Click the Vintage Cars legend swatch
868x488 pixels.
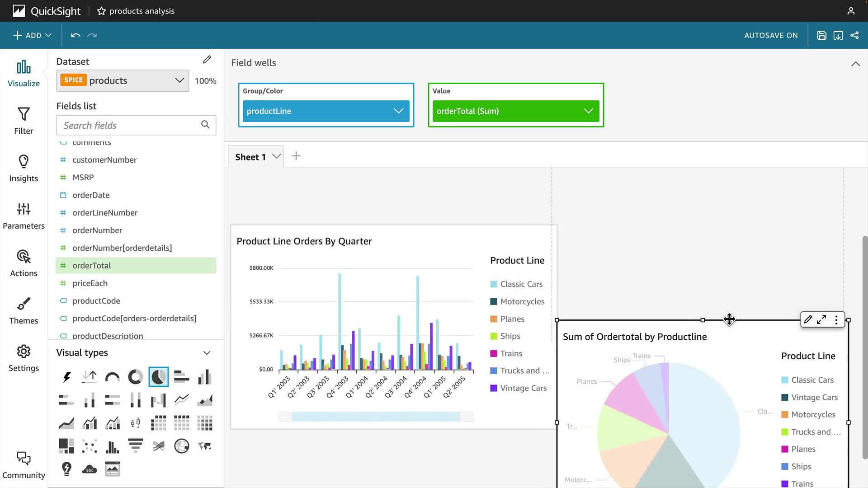pos(494,388)
